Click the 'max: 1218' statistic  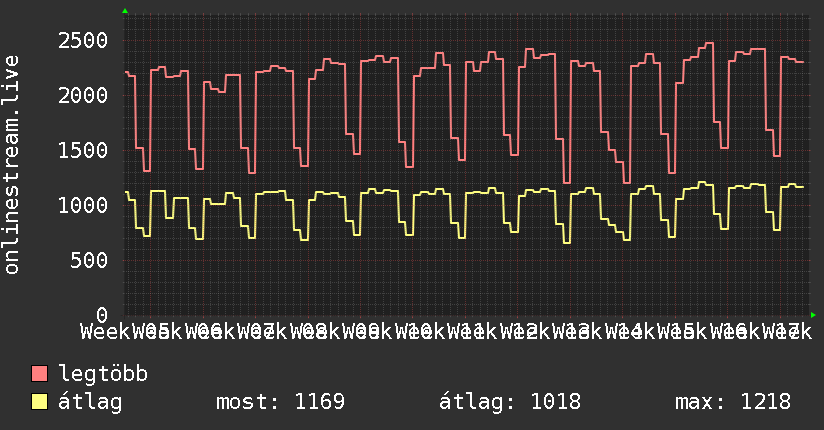(732, 402)
